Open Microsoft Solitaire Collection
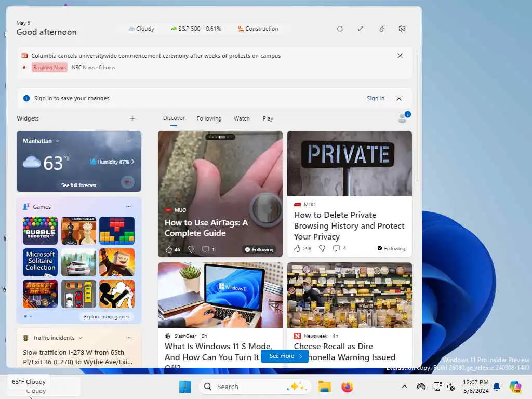 [40, 262]
